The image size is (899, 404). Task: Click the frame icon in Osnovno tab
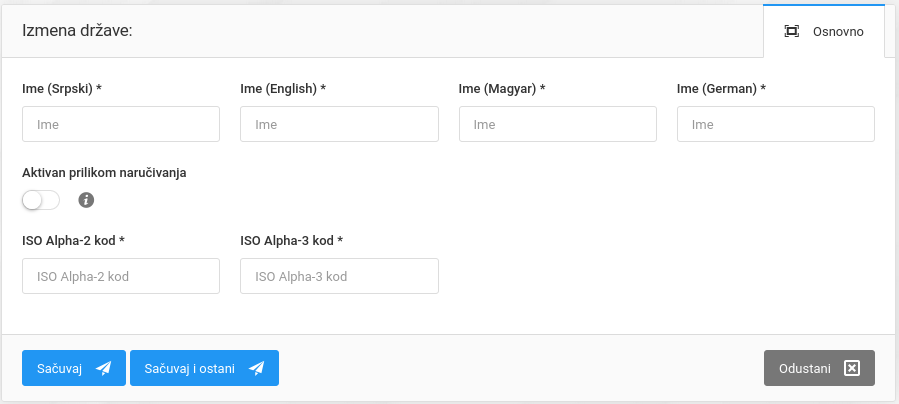pos(792,31)
